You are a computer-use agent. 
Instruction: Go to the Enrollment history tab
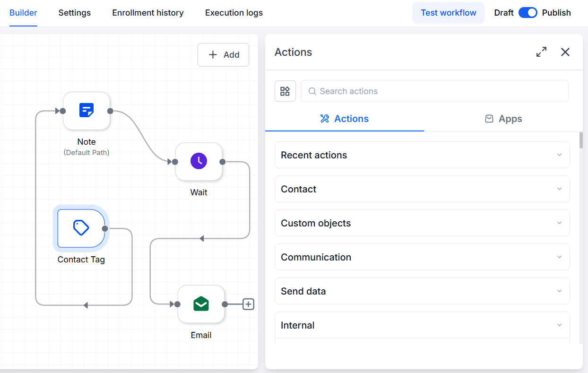click(x=148, y=13)
